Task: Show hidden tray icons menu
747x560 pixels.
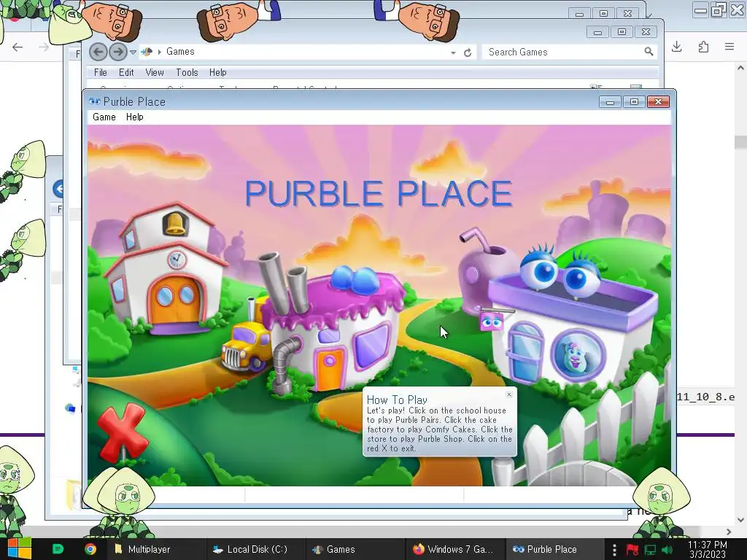Action: [x=614, y=550]
